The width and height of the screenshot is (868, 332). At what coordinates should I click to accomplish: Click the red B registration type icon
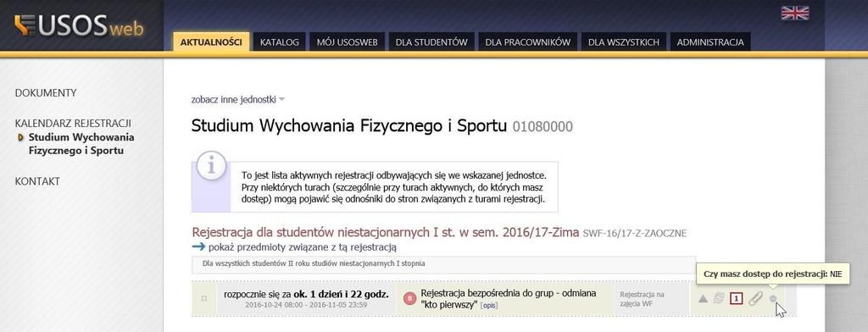[410, 298]
